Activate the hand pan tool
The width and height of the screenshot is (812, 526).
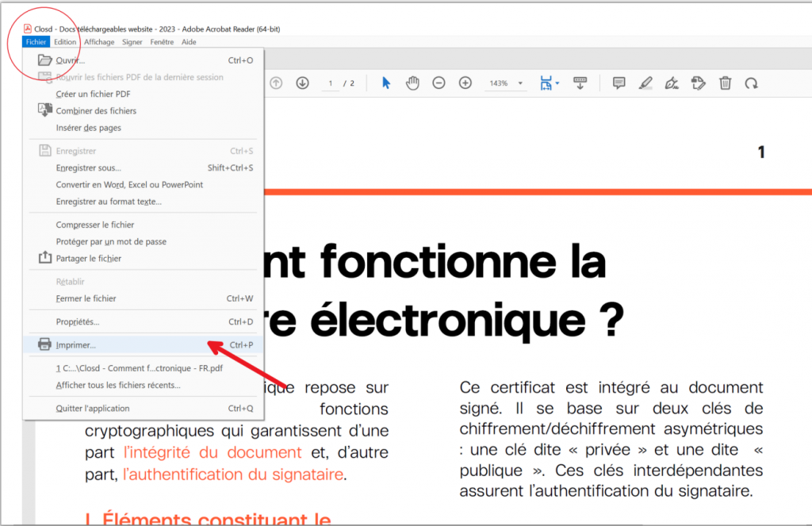[412, 83]
